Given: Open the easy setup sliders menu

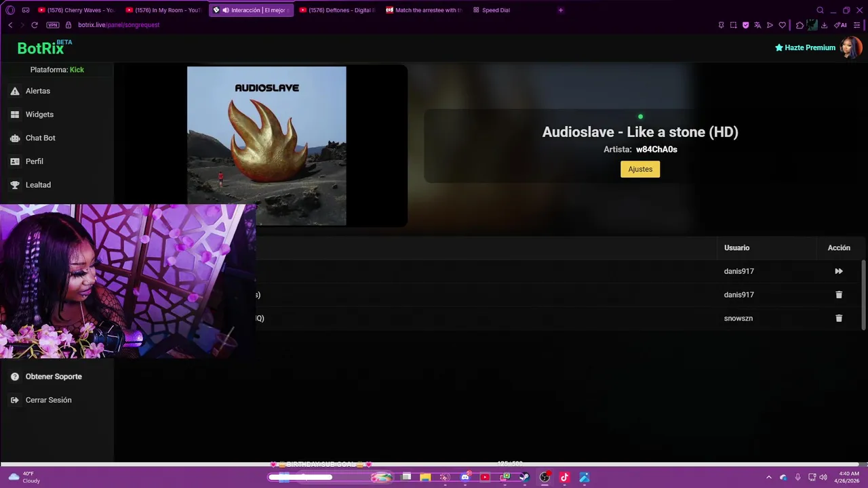Looking at the screenshot, I should point(857,25).
